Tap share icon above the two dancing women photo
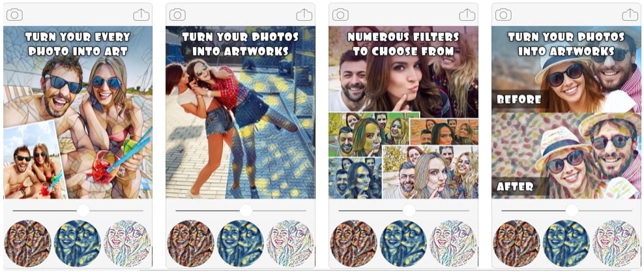 304,15
